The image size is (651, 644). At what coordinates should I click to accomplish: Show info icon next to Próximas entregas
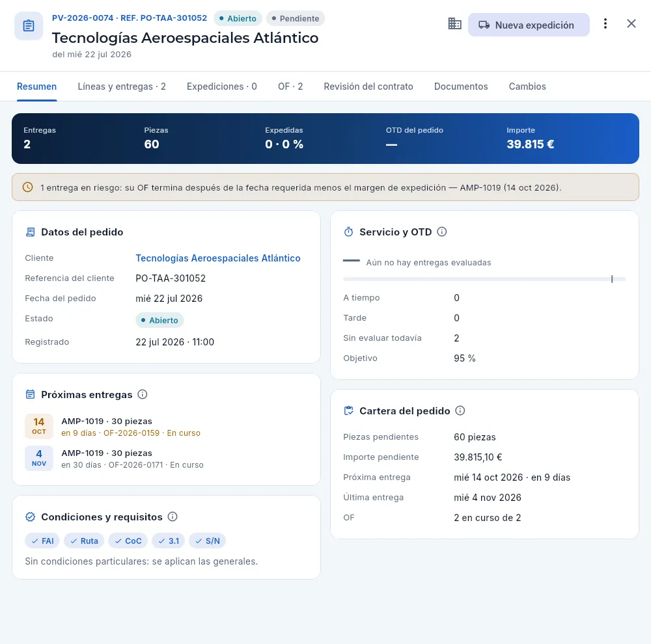[143, 395]
